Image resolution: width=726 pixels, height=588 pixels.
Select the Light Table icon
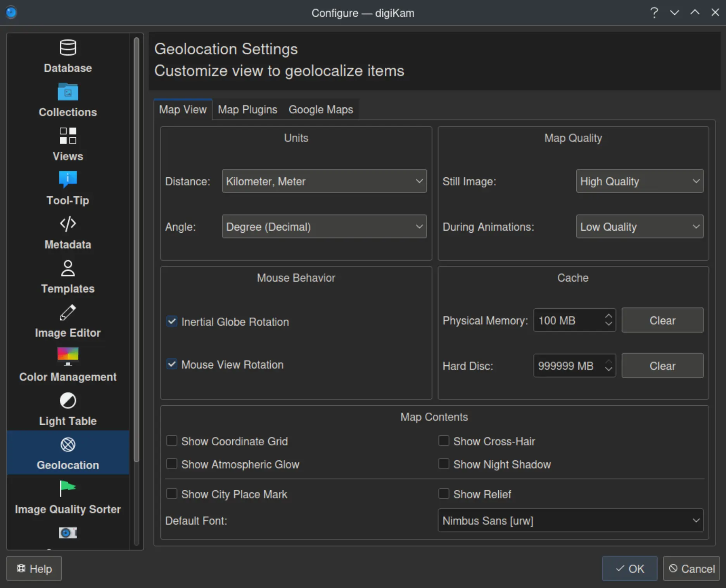click(67, 401)
